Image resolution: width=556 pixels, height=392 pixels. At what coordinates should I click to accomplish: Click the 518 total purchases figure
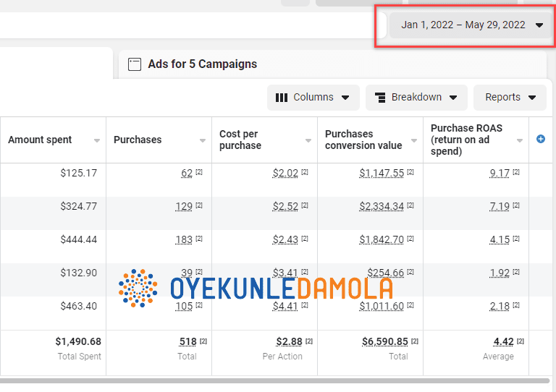188,341
